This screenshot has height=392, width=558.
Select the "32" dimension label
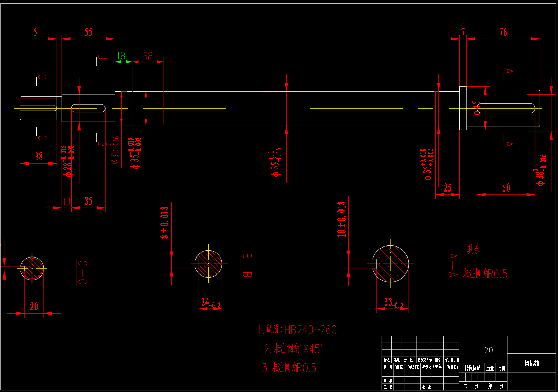[x=148, y=56]
